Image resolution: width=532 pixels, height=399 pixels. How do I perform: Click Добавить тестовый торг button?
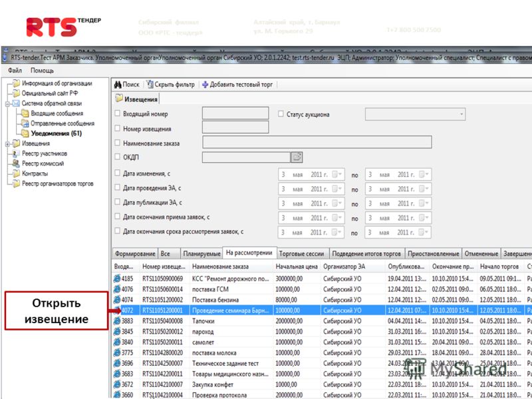tap(237, 84)
